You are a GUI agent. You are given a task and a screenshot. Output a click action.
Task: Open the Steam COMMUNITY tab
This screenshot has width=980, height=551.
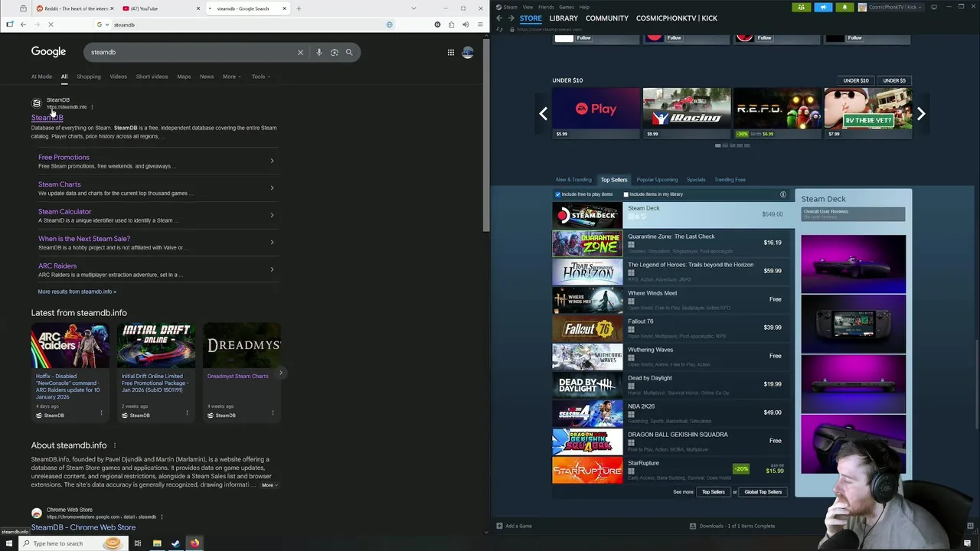607,18
